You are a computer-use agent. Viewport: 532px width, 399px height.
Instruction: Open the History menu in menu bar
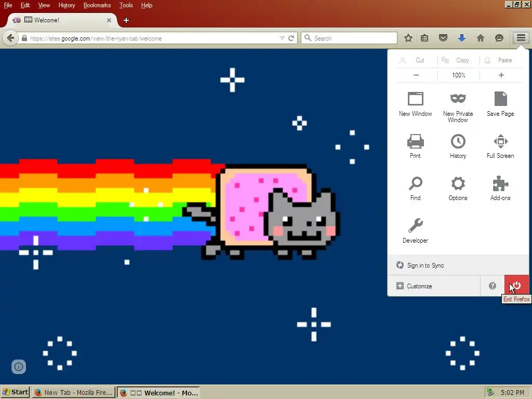[66, 5]
